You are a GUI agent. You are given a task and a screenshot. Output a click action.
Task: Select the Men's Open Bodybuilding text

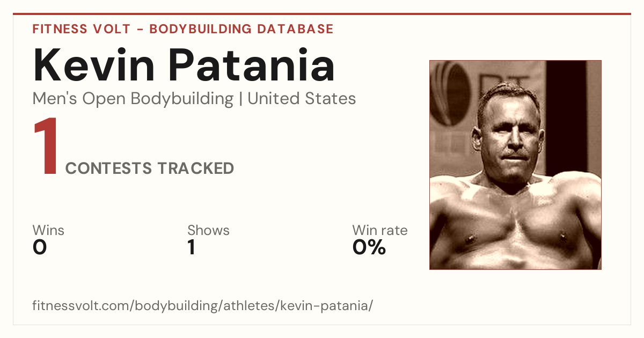tap(133, 99)
